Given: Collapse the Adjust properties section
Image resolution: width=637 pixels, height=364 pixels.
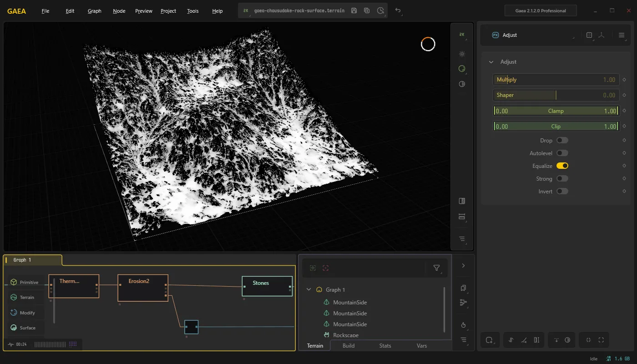Looking at the screenshot, I should [x=491, y=62].
